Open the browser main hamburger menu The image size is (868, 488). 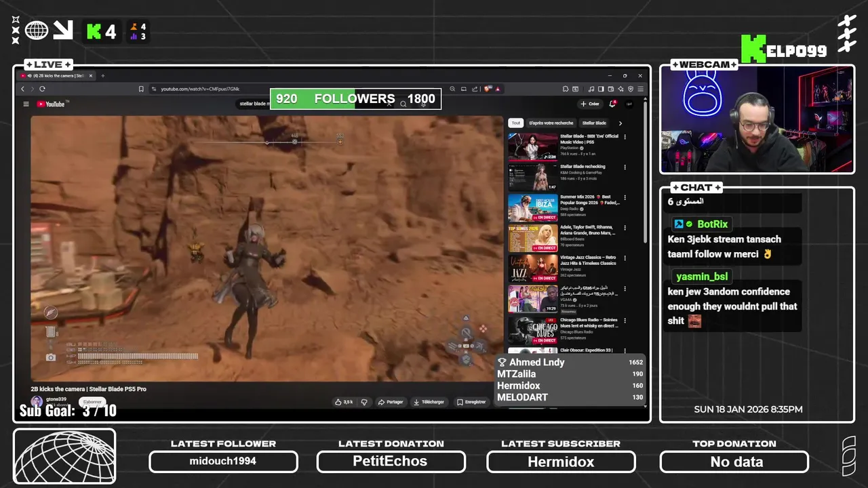click(640, 89)
